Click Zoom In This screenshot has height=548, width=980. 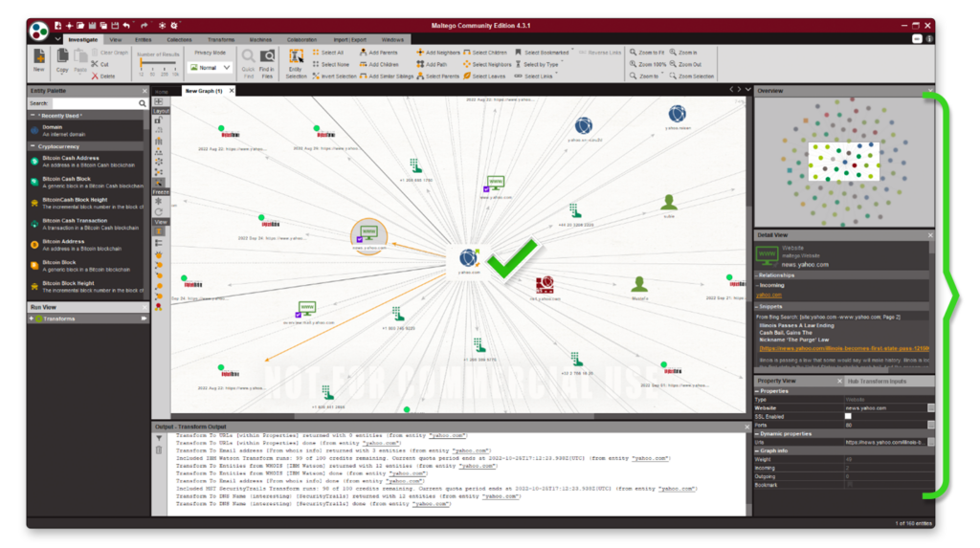(683, 53)
